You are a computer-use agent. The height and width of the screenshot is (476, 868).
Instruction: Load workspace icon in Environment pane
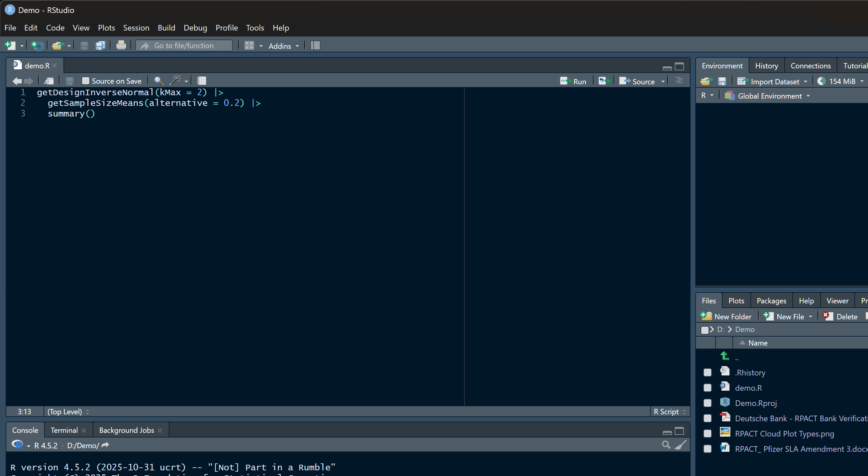(x=706, y=81)
